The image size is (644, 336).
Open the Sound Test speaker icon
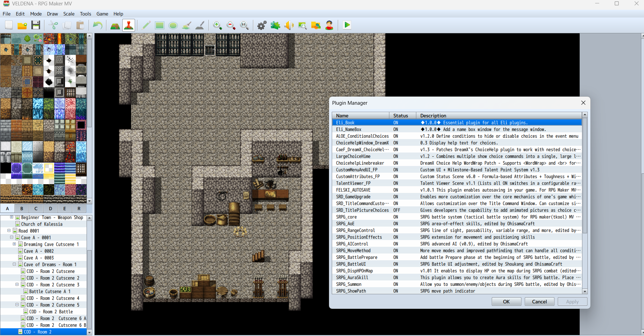point(289,25)
